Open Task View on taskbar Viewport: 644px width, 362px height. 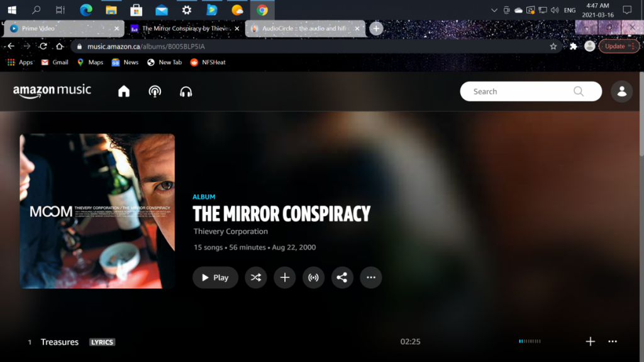point(60,10)
